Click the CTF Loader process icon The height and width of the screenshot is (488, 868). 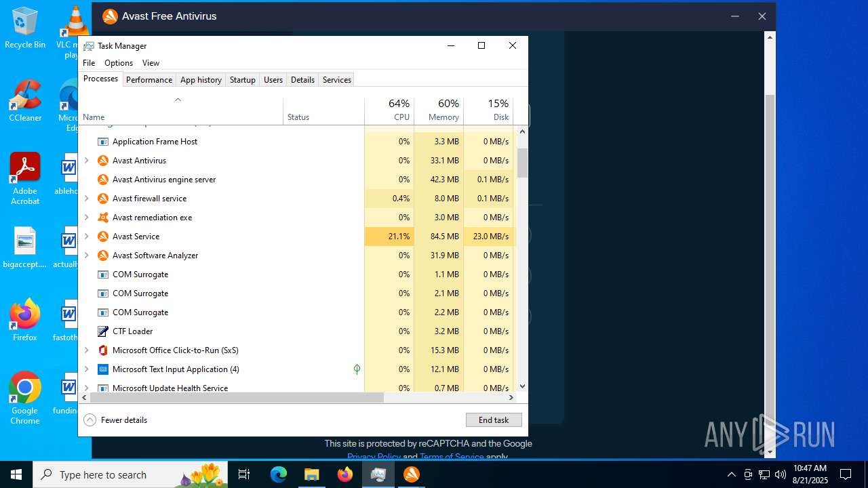tap(103, 331)
